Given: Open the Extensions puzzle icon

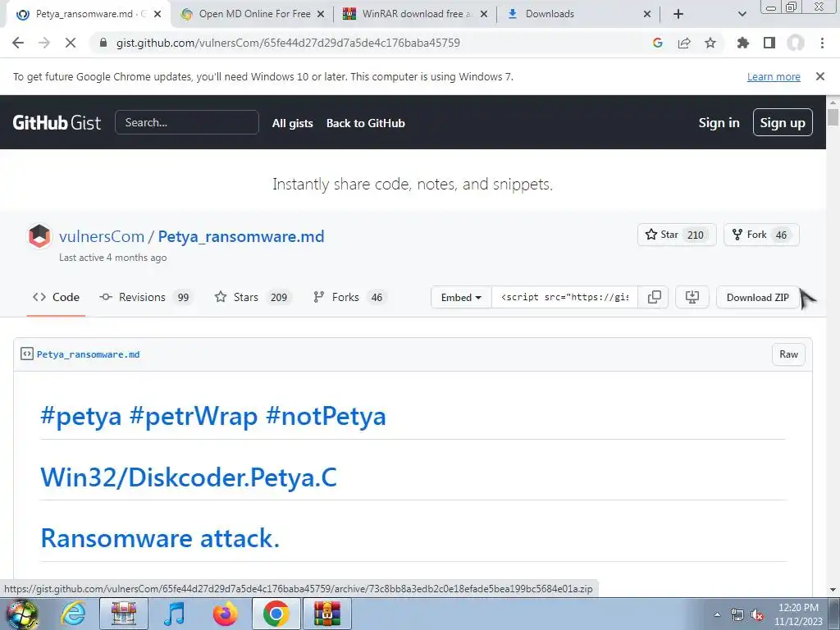Looking at the screenshot, I should coord(742,43).
